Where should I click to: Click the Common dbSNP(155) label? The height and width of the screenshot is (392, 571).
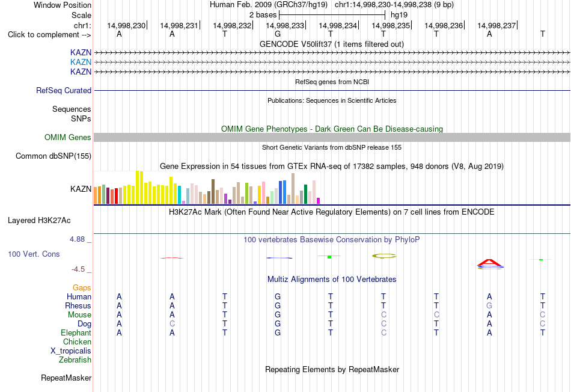[x=53, y=156]
